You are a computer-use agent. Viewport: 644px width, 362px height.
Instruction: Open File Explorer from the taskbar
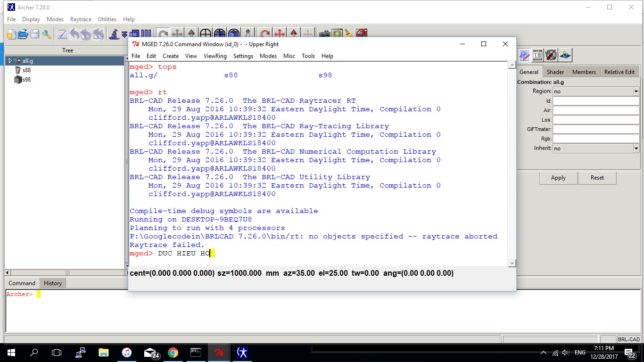104,353
